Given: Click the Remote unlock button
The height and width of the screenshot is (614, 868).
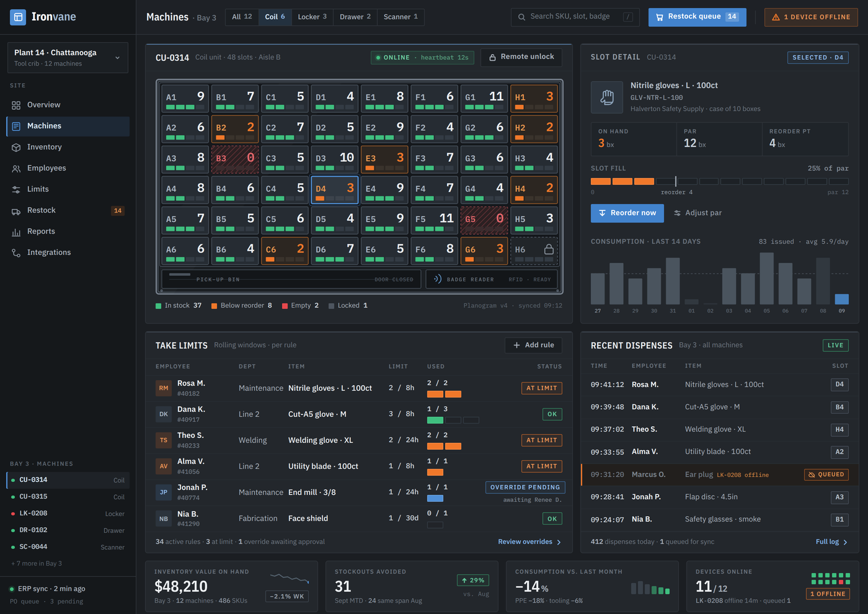Looking at the screenshot, I should click(x=521, y=57).
